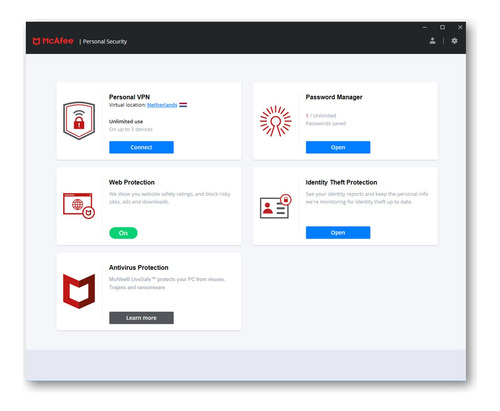Select the Antivirus Protection heading

point(139,268)
